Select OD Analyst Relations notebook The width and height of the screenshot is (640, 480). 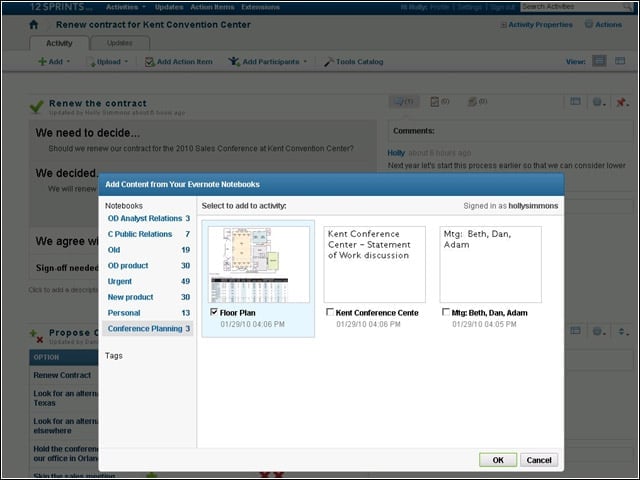pyautogui.click(x=149, y=218)
